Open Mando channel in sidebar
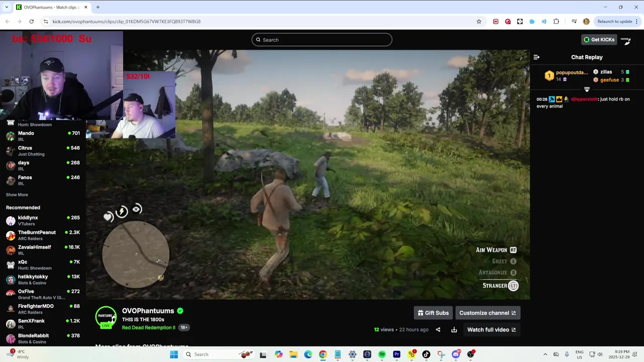The width and height of the screenshot is (644, 362). [x=43, y=136]
